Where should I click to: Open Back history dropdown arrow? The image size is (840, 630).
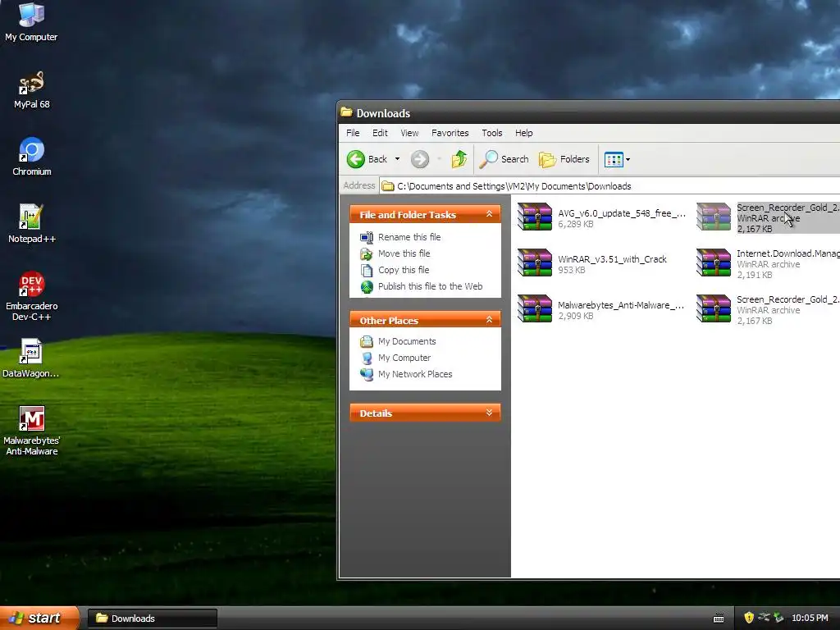[397, 159]
